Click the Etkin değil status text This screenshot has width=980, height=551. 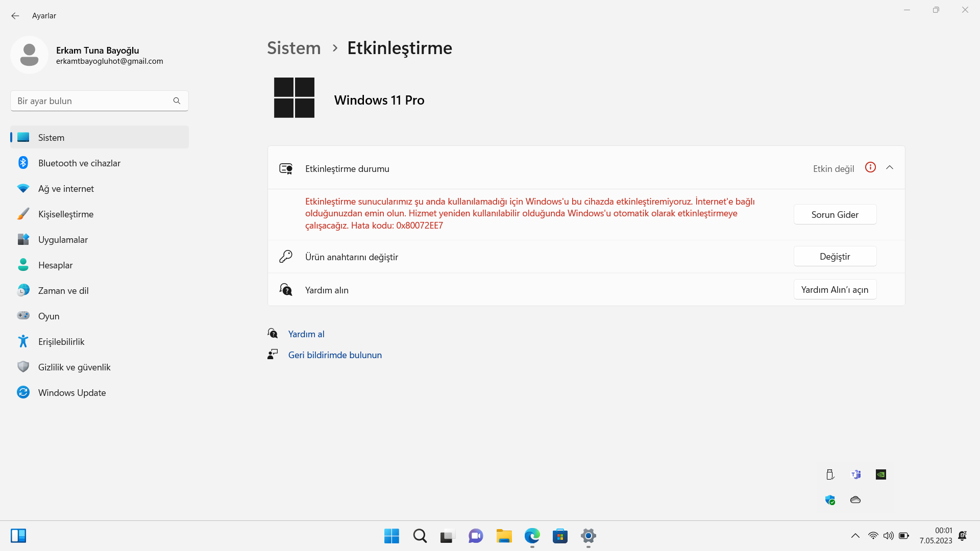(x=834, y=169)
